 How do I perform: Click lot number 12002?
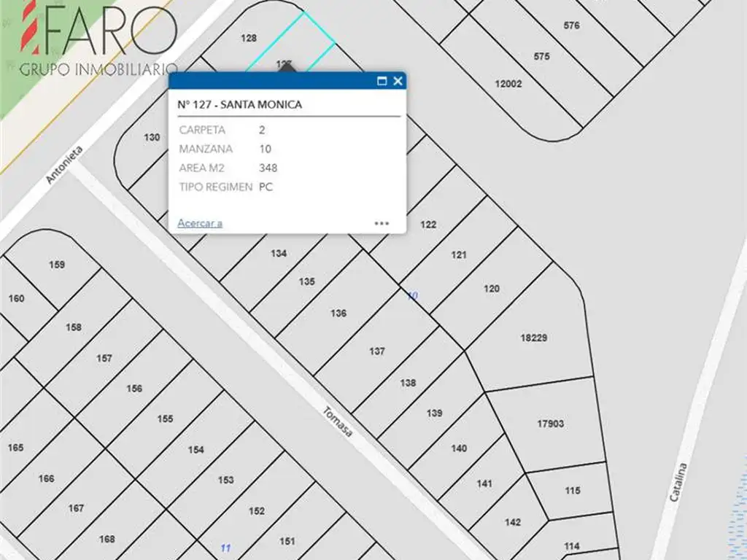coord(508,84)
